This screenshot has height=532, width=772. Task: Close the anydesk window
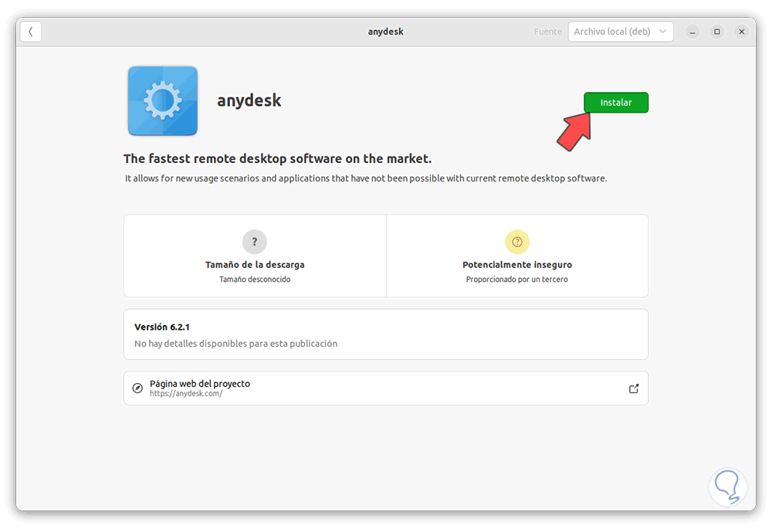click(741, 32)
